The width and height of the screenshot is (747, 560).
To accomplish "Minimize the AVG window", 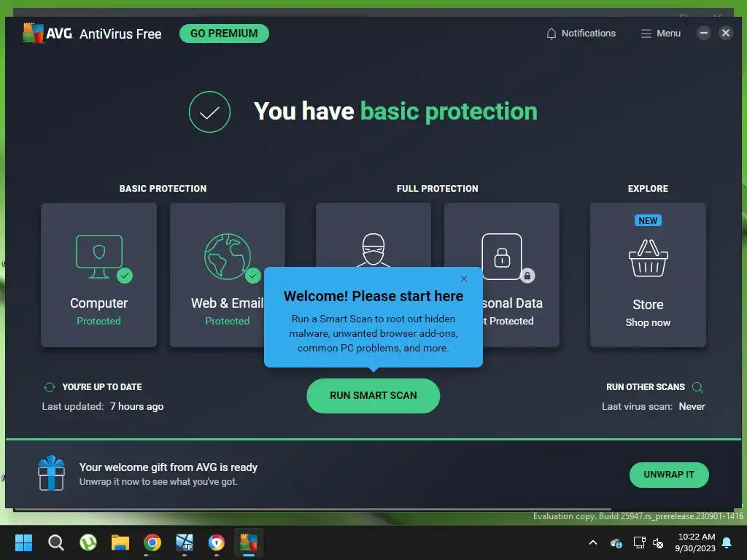I will (704, 33).
